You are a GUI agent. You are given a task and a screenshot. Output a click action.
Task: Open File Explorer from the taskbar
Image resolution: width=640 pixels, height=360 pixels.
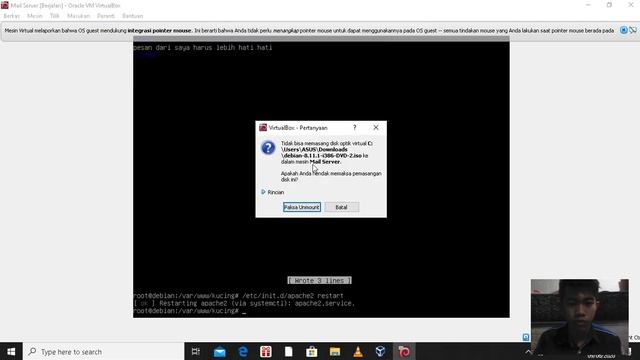(335, 351)
